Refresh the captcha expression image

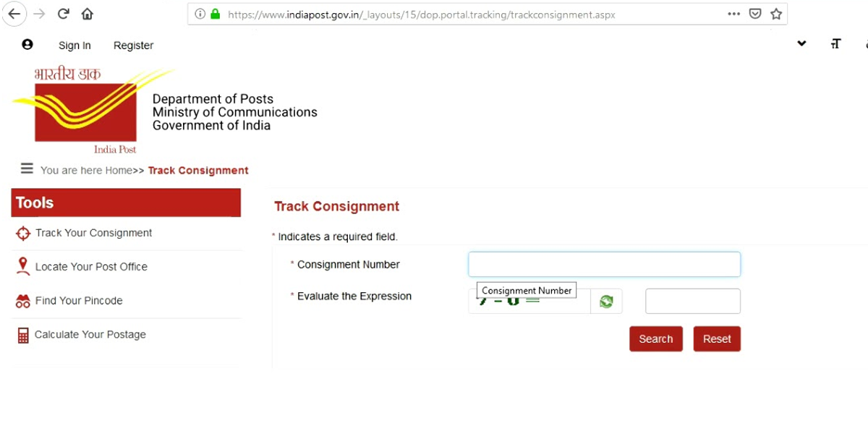click(x=606, y=302)
